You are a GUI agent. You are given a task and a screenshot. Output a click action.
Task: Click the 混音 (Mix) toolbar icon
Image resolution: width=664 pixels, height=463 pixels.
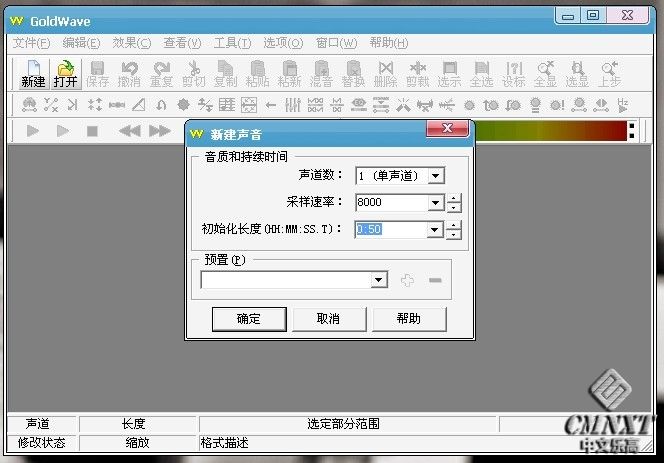pyautogui.click(x=321, y=74)
